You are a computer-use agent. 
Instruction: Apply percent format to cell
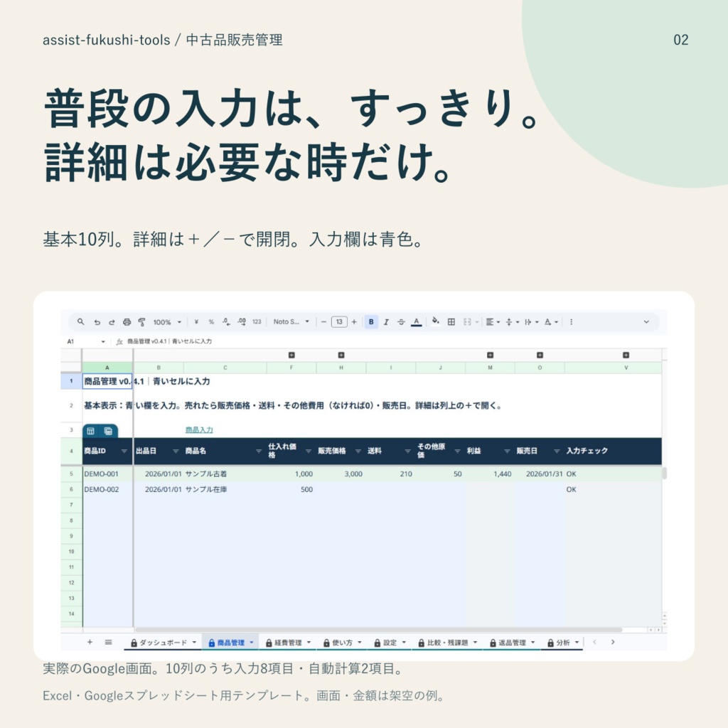(211, 322)
